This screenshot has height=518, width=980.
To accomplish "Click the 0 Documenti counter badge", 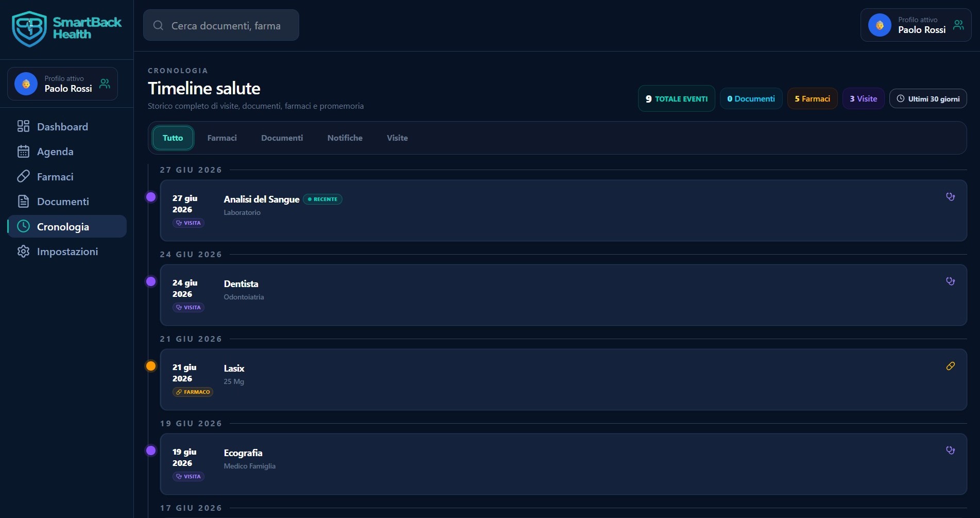I will (x=751, y=98).
